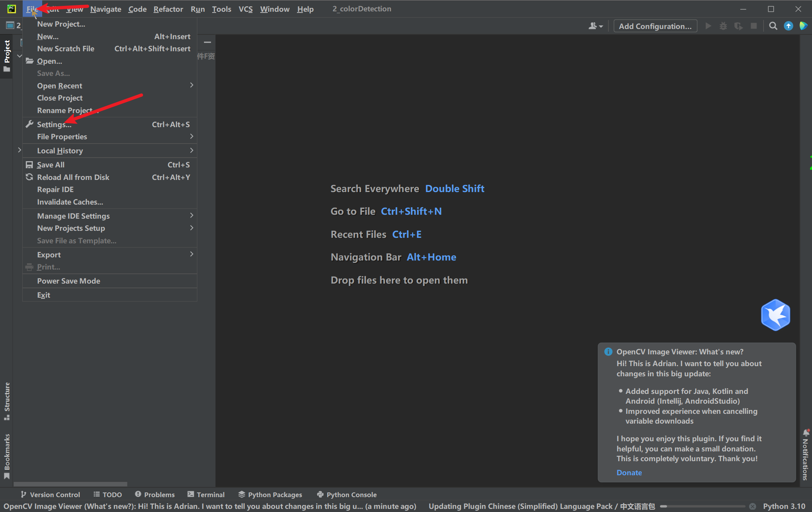Image resolution: width=812 pixels, height=512 pixels.
Task: Click the Settings menu item
Action: [54, 124]
